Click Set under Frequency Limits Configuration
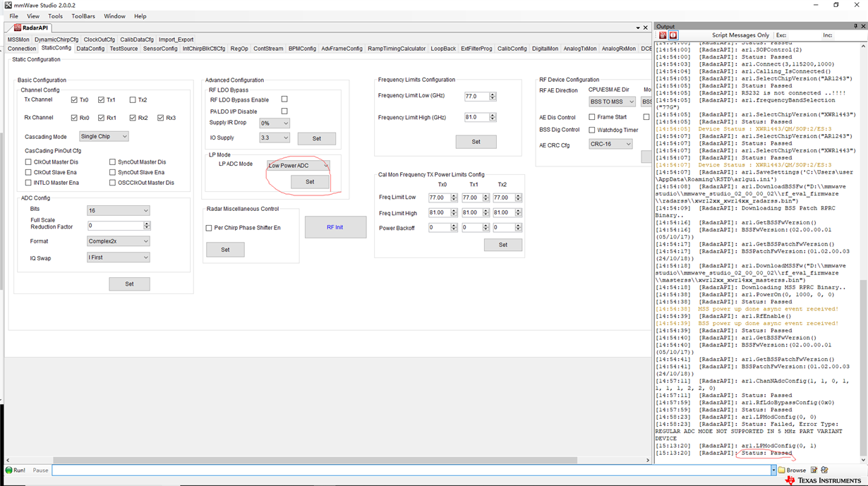868x486 pixels. tap(476, 142)
